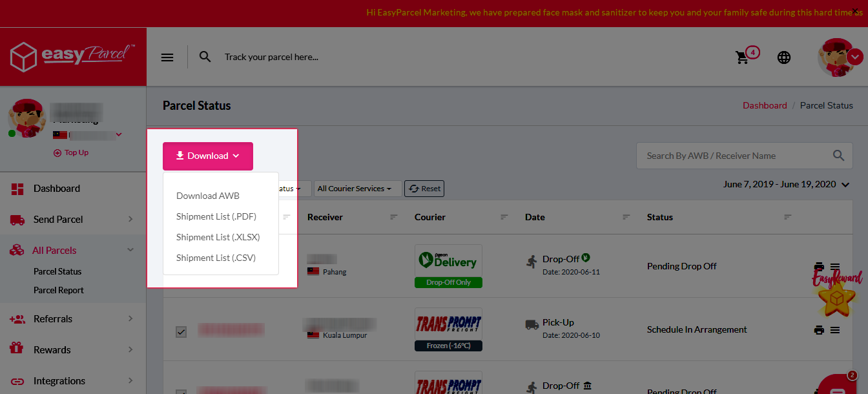Open list menu icon on Schedule In Arrangement row
The image size is (868, 394).
835,329
